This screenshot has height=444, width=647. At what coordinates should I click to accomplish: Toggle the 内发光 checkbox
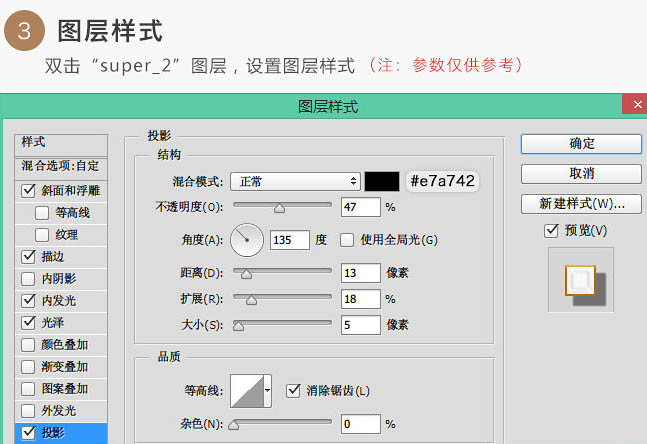pos(28,301)
